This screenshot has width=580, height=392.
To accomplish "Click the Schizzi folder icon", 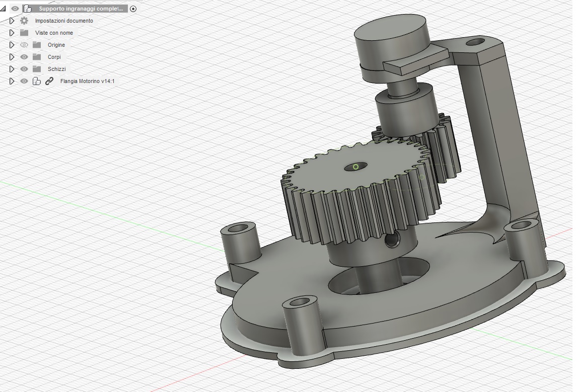I will (x=37, y=69).
